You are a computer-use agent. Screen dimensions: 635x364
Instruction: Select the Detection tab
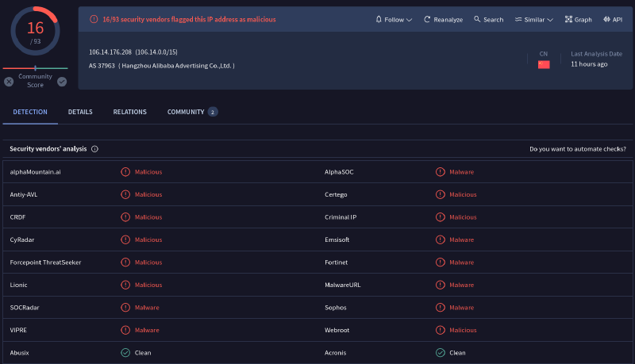tap(30, 113)
